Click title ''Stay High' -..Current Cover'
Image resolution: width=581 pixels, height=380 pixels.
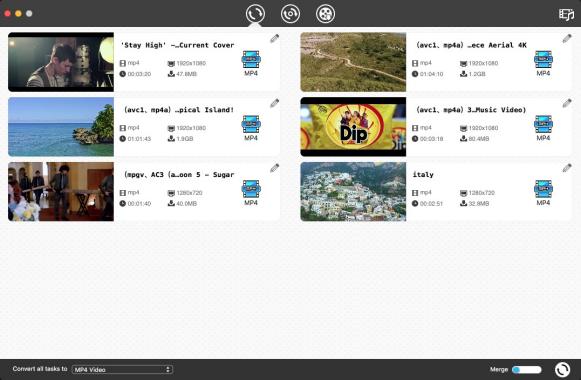177,45
